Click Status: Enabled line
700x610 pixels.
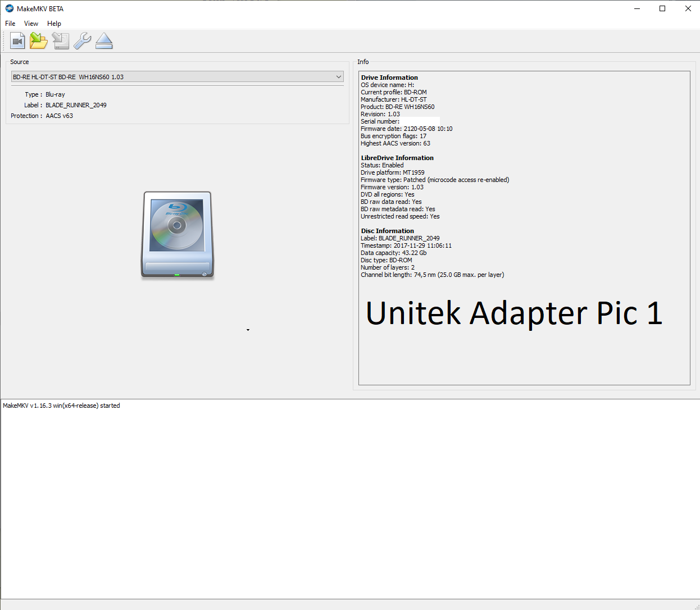(382, 165)
